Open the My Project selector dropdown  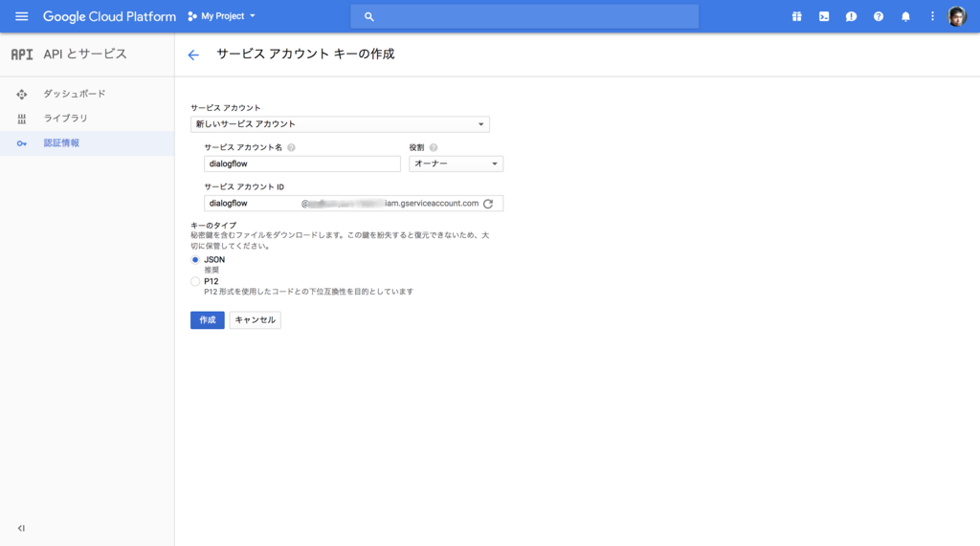(222, 16)
